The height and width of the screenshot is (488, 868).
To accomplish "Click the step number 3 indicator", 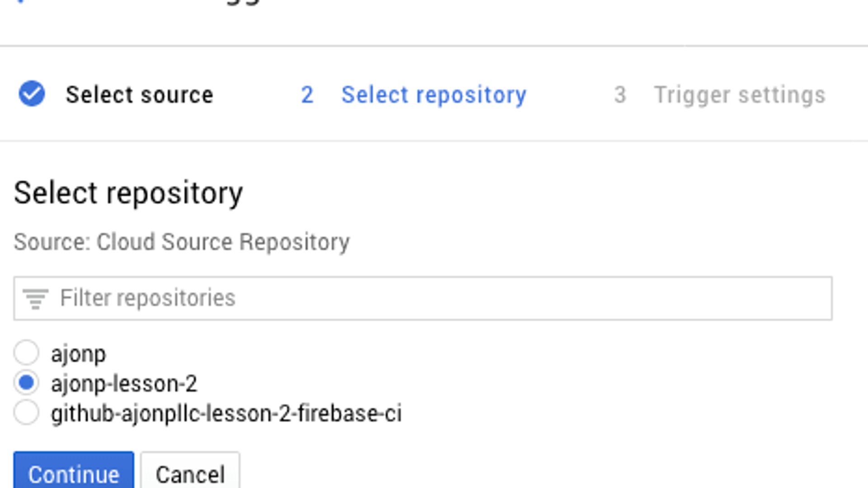I will pos(620,95).
